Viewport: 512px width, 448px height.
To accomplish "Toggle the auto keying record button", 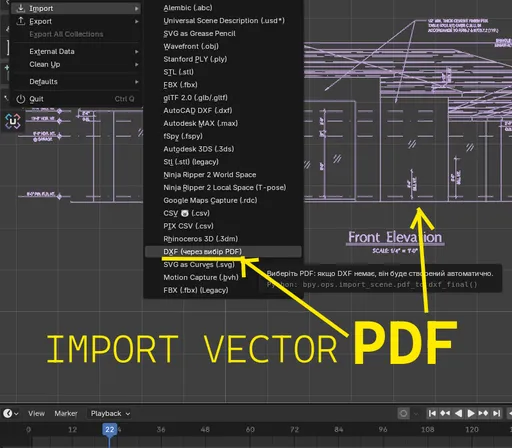I will 403,414.
